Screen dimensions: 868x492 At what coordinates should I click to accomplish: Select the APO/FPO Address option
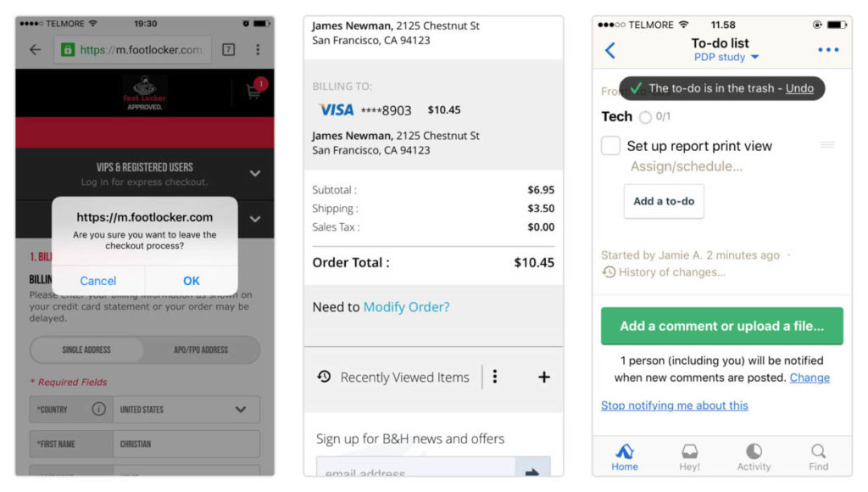201,349
